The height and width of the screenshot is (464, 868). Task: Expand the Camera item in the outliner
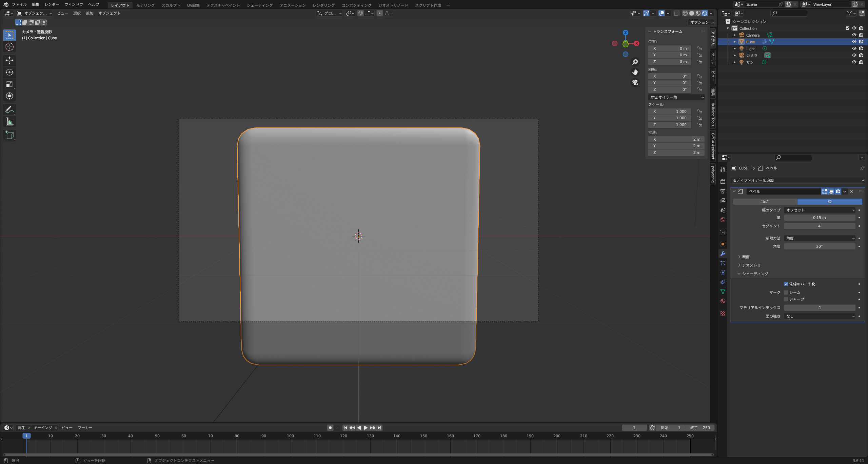coord(735,35)
